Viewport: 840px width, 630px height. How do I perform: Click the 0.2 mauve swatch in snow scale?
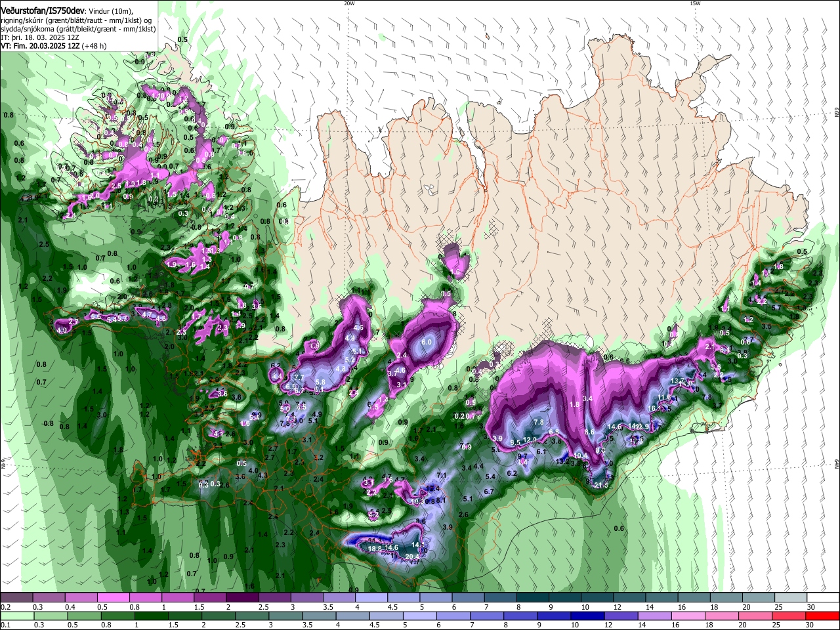click(16, 598)
